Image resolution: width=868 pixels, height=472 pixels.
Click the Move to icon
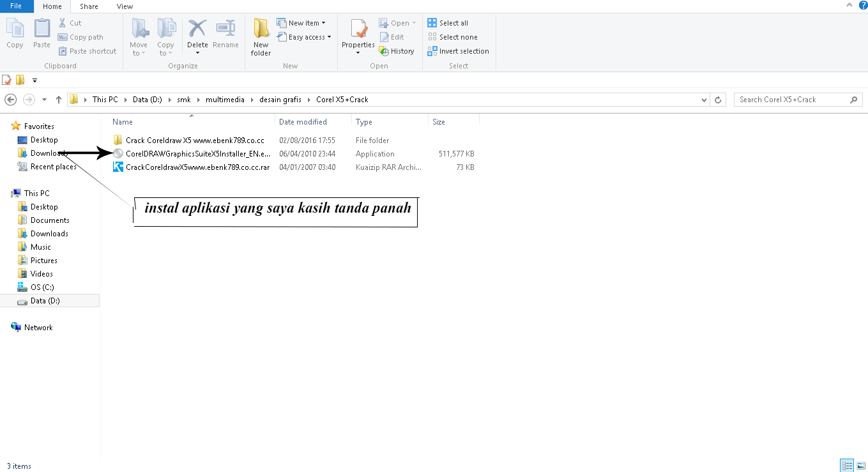139,29
